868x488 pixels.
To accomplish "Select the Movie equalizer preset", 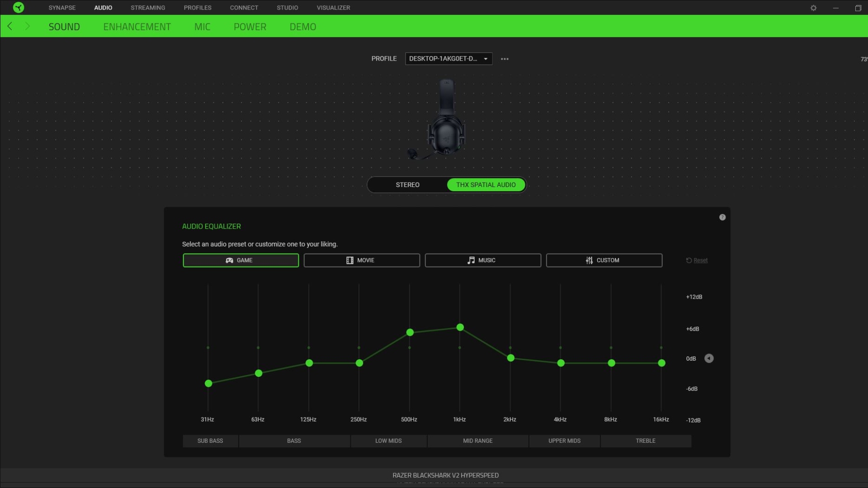I will [x=362, y=260].
